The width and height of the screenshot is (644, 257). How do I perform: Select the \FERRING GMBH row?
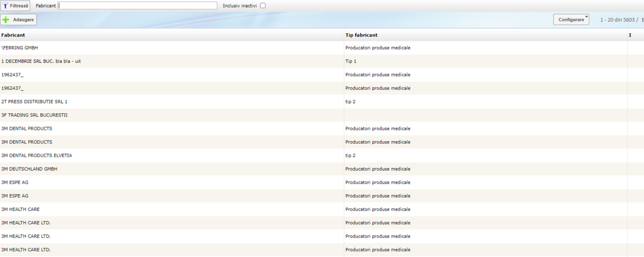click(x=20, y=48)
